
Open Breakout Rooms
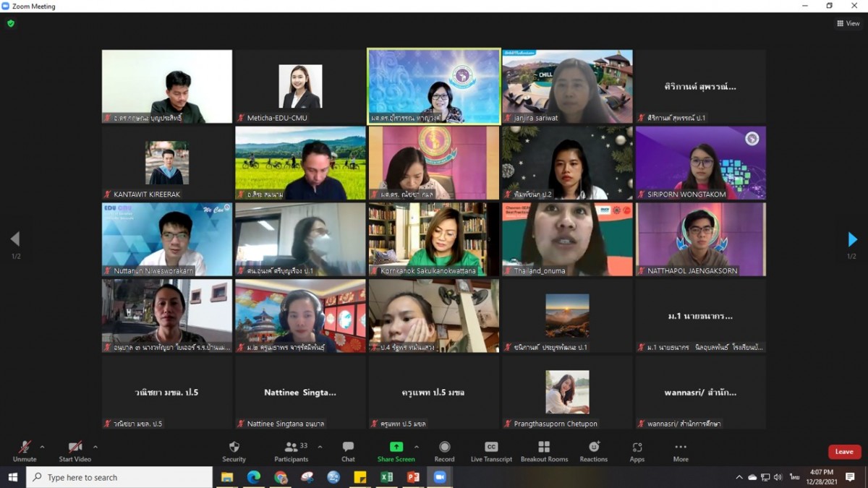pyautogui.click(x=544, y=448)
